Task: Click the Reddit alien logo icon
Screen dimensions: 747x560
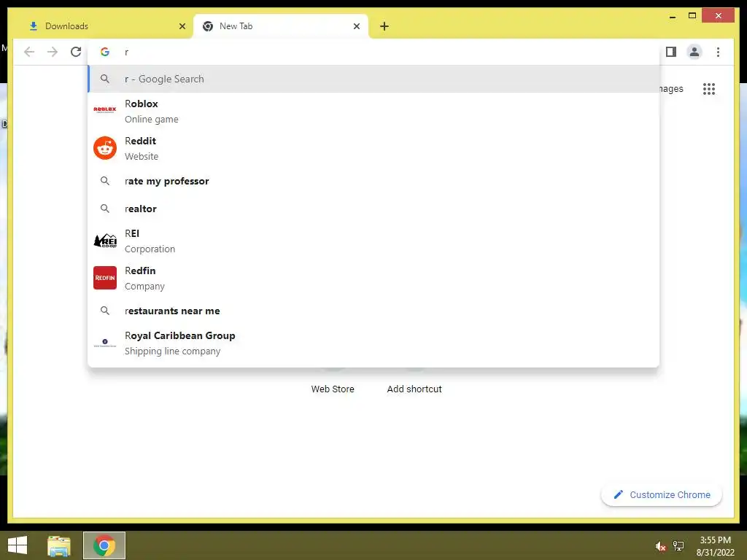Action: pos(105,148)
